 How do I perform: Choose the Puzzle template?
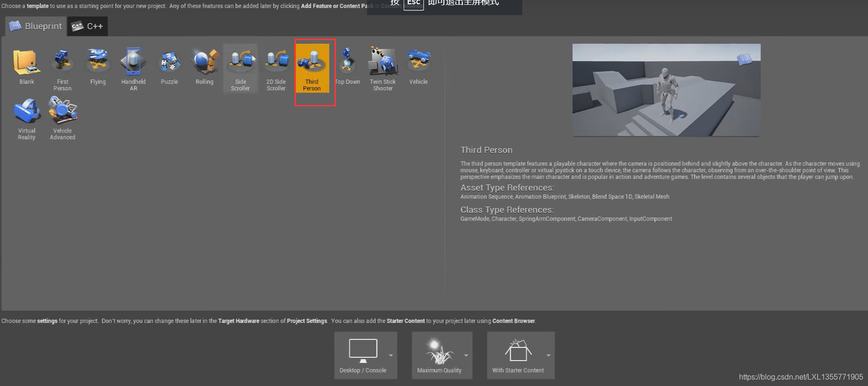(x=169, y=67)
